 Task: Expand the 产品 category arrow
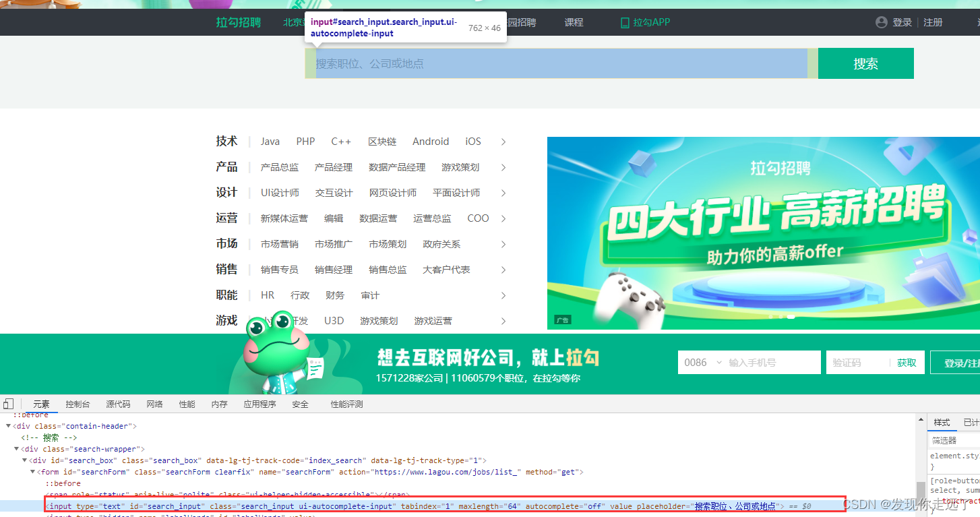click(503, 167)
